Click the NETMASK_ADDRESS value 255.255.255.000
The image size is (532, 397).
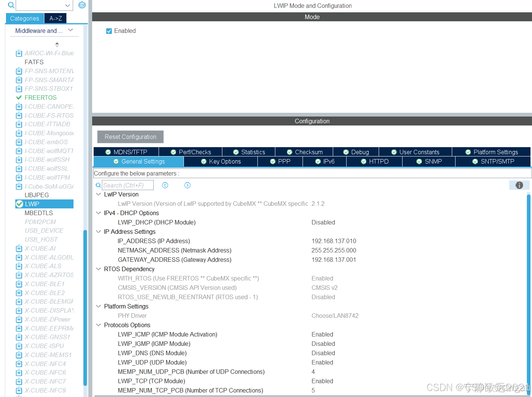pos(334,250)
